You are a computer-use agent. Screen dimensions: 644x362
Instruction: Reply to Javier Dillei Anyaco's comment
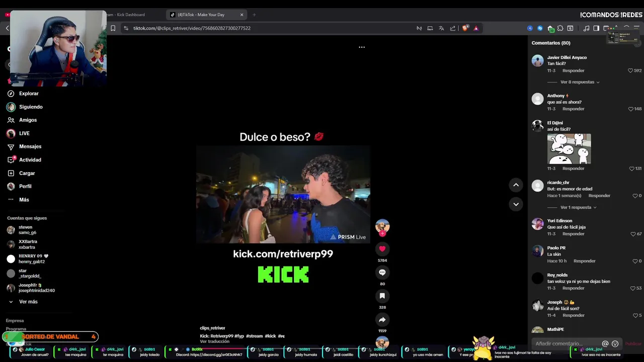point(573,71)
